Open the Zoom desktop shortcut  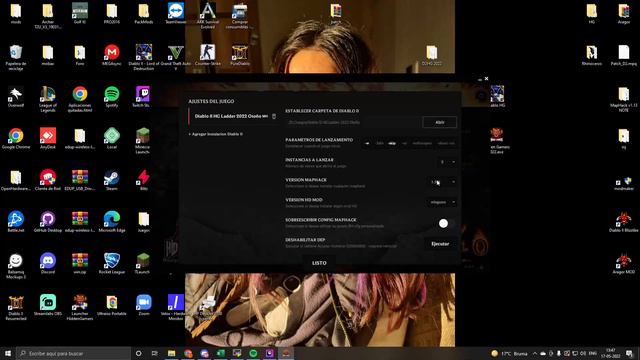tap(144, 305)
